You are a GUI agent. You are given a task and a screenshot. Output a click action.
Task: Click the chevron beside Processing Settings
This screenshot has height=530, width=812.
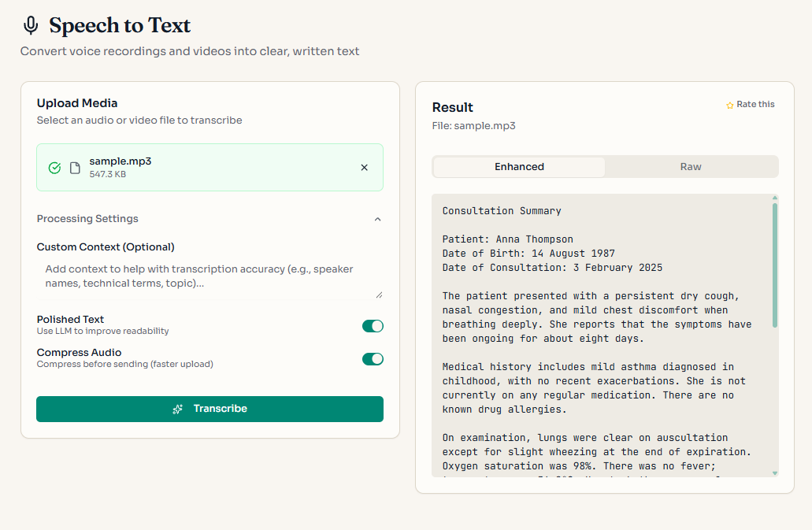(377, 218)
